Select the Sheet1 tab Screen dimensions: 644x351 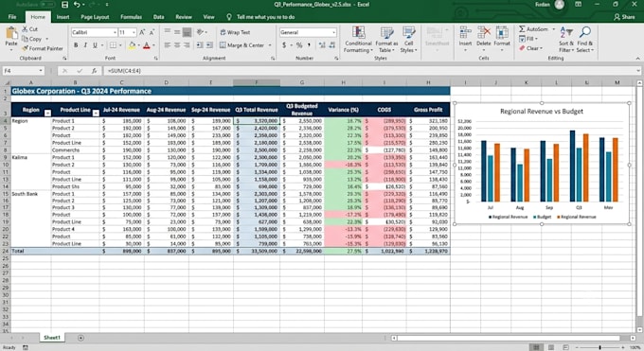pos(52,338)
